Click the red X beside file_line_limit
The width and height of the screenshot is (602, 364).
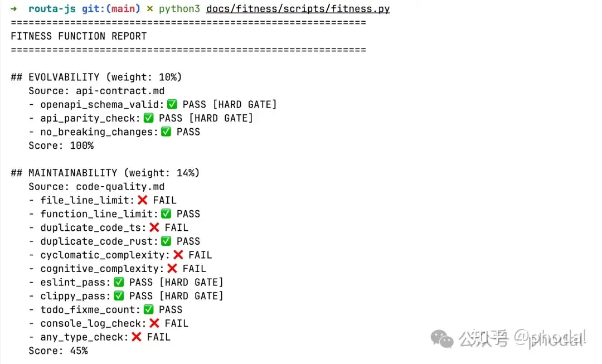(143, 200)
